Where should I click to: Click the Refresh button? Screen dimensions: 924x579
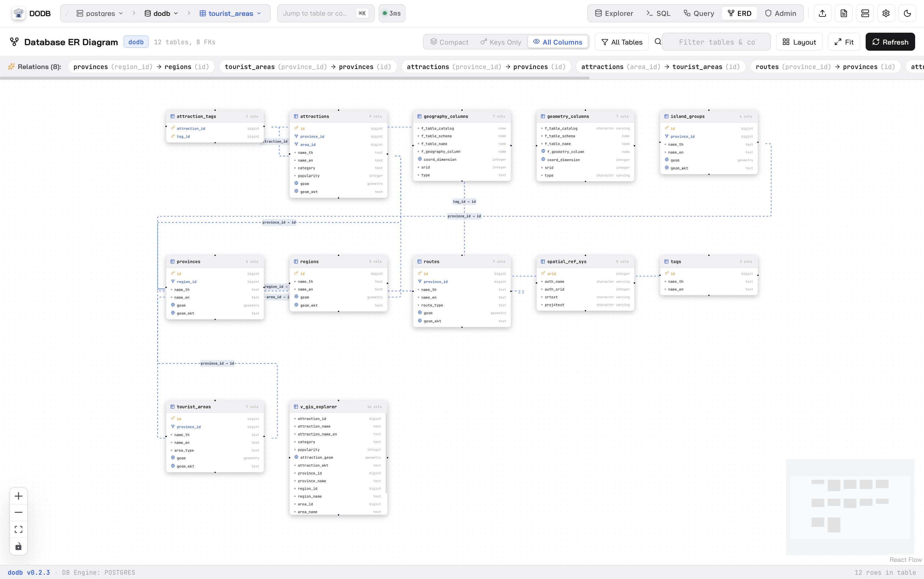890,42
